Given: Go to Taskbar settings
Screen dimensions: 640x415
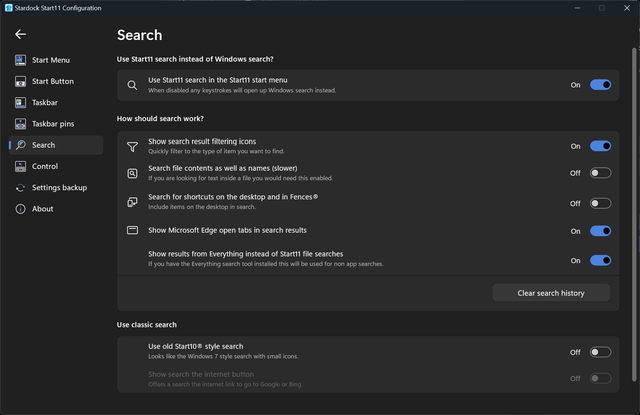Looking at the screenshot, I should [56, 102].
